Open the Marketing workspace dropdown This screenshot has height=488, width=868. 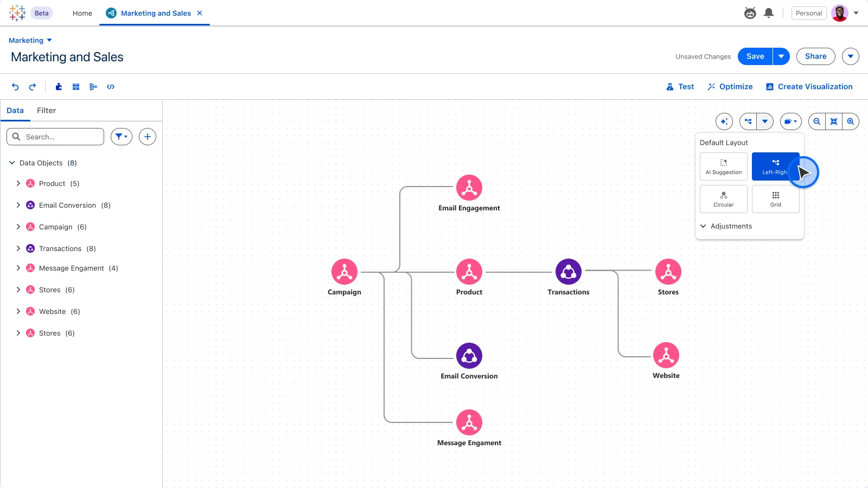(30, 40)
